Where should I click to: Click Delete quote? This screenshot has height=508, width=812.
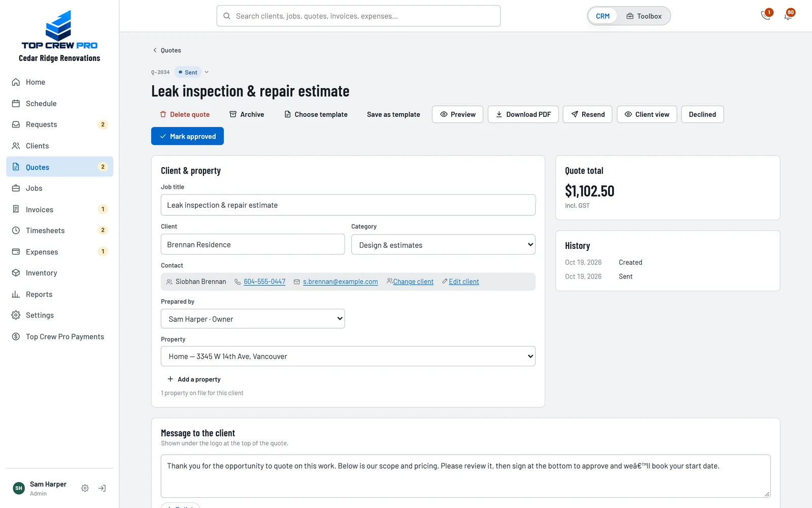[185, 114]
